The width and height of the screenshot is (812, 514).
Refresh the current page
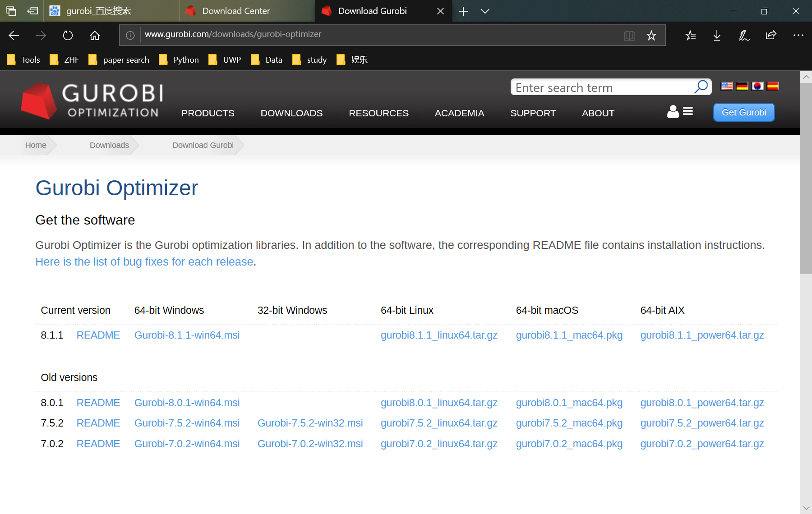(68, 35)
